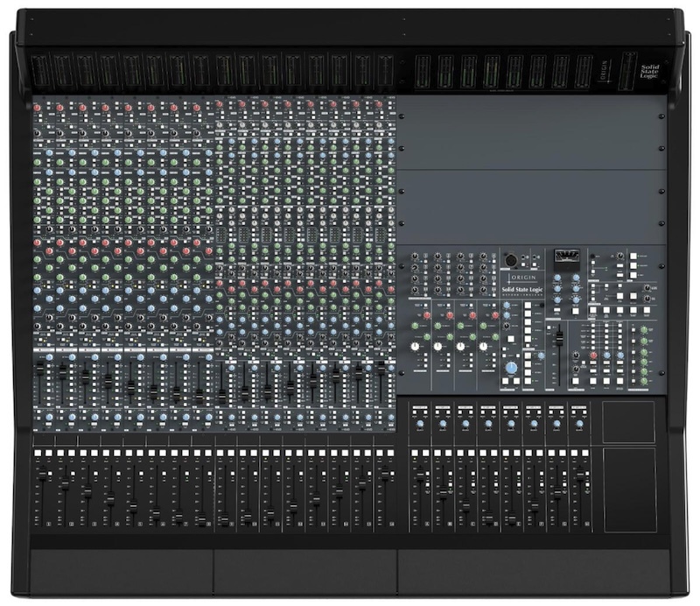
Task: Click the blue knob above group fader A
Action: coord(419,425)
